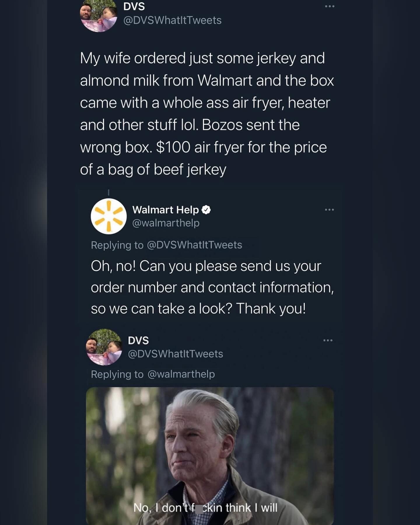Viewport: 420px width, 525px height.
Task: Open the original tweet text about beef jerky
Action: 206,114
